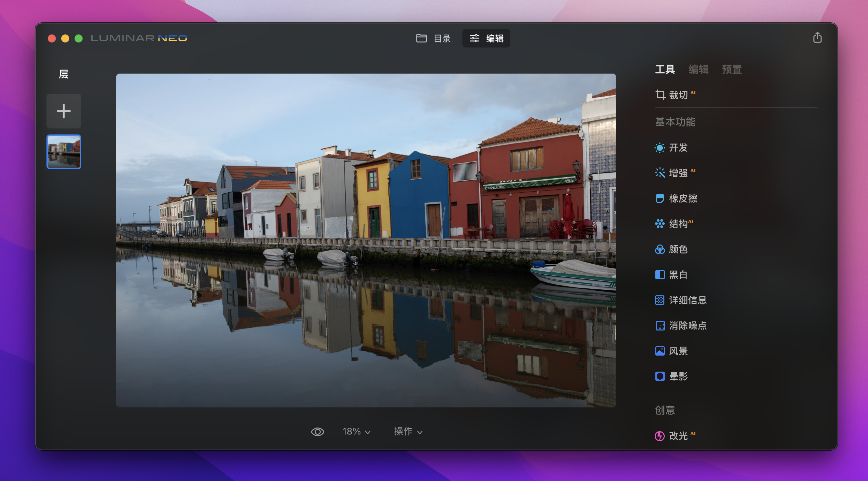868x481 pixels.
Task: Select the Landscape (风景) tool
Action: pos(677,351)
